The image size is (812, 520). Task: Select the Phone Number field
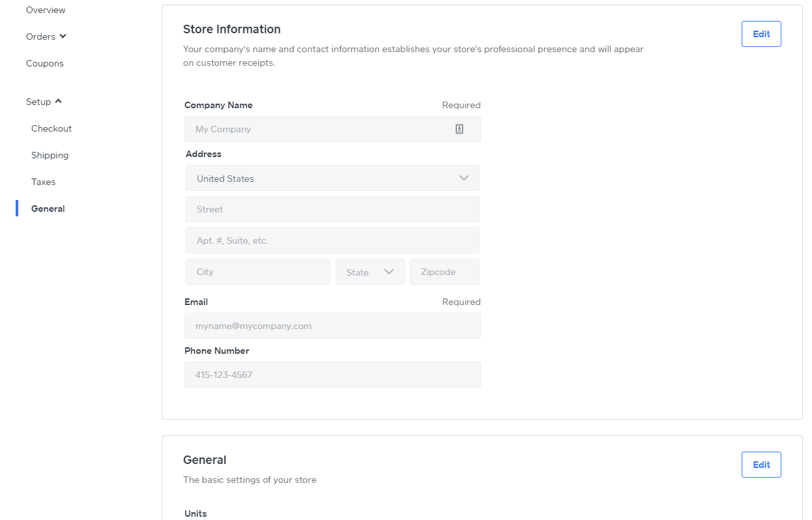click(332, 375)
